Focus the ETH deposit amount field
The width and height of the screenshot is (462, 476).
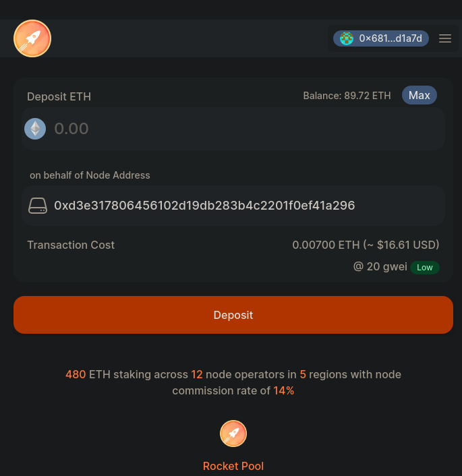(243, 129)
